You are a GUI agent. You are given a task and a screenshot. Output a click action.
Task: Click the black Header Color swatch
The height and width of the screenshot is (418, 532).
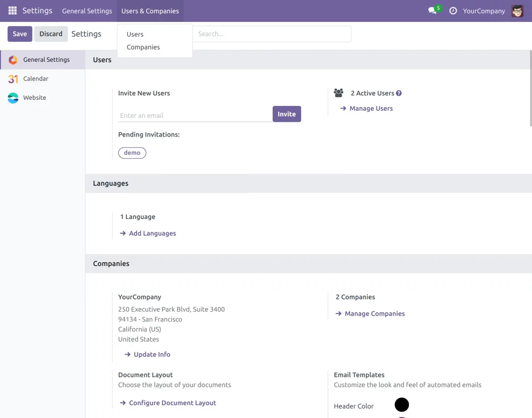pyautogui.click(x=402, y=405)
